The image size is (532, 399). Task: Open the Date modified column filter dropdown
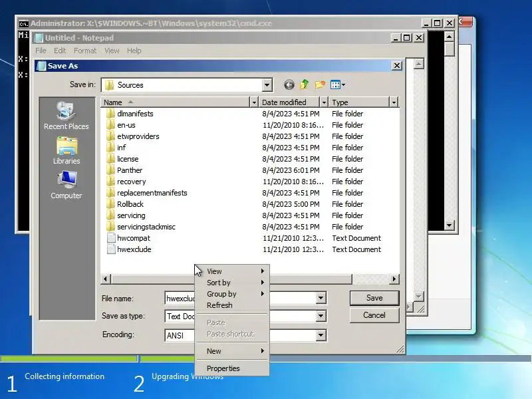324,102
